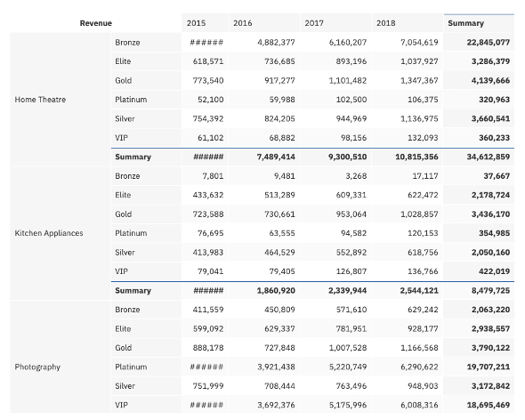
Task: Click Photography VIP row label
Action: pos(146,405)
